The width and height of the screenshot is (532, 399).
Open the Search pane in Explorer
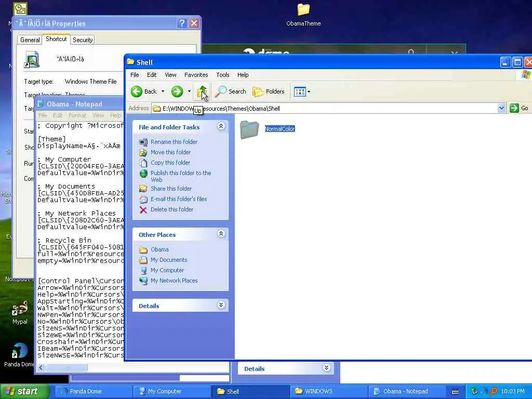click(230, 91)
